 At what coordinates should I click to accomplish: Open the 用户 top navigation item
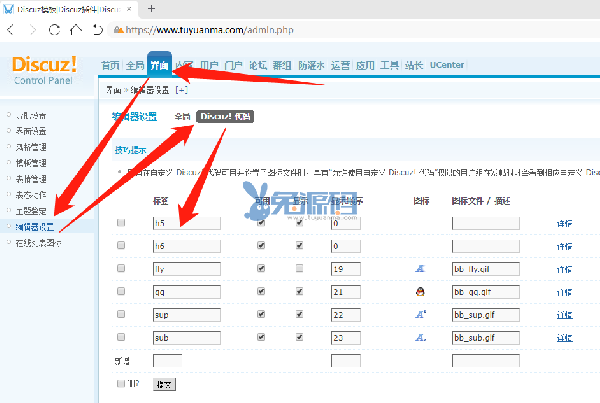coord(209,65)
